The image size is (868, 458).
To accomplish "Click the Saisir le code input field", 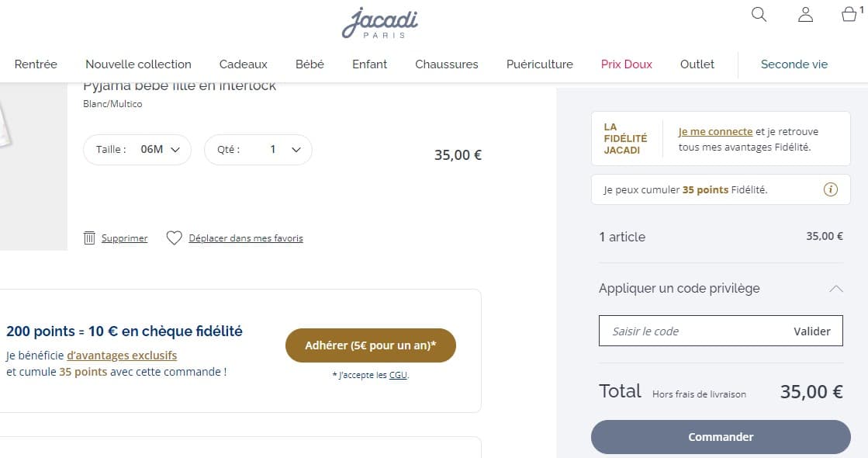I will tap(683, 331).
